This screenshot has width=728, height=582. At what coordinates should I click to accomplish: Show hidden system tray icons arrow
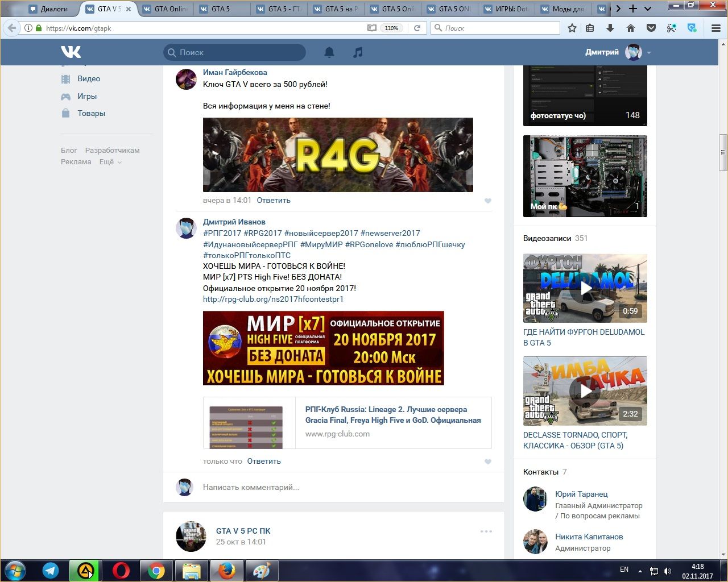(640, 571)
